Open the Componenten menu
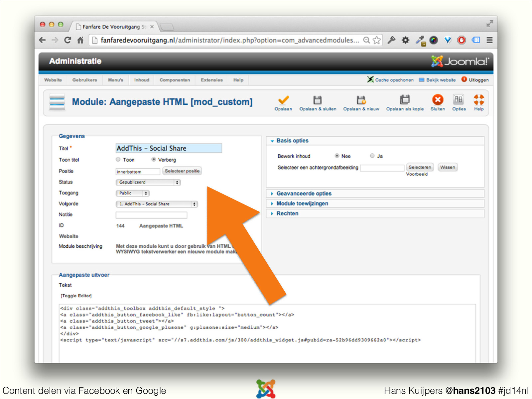This screenshot has height=399, width=532. click(x=175, y=80)
